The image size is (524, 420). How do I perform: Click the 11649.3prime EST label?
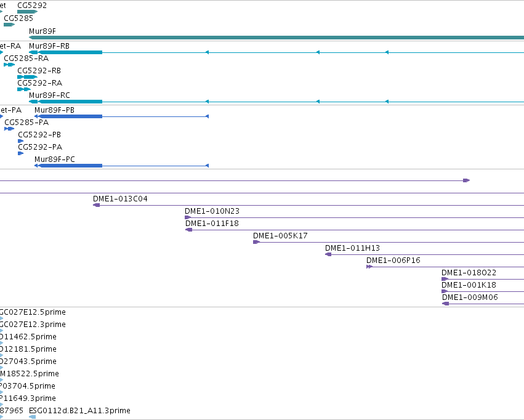pos(29,398)
